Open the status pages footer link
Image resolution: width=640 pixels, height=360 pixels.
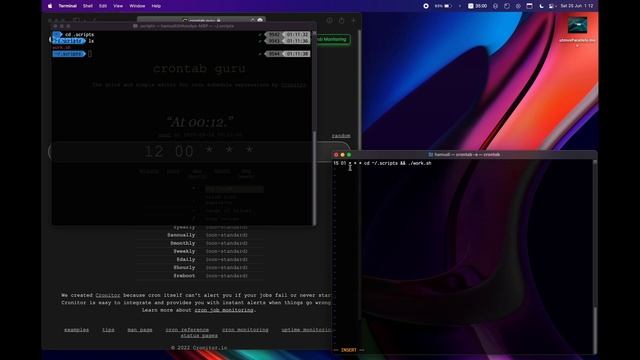point(199,336)
